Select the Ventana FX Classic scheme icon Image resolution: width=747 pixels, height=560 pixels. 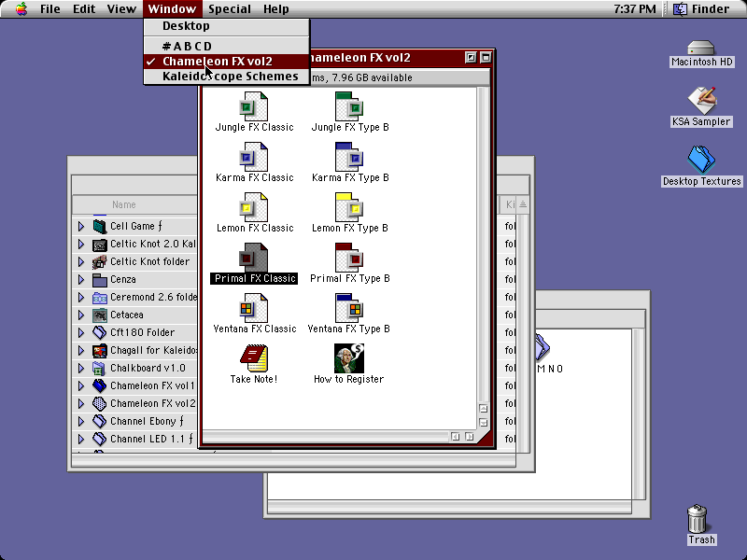pyautogui.click(x=253, y=308)
